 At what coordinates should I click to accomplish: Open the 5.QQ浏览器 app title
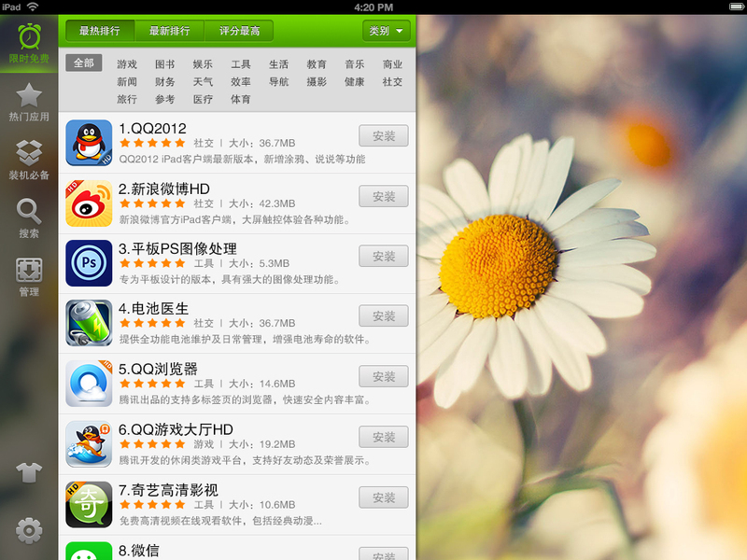point(158,369)
